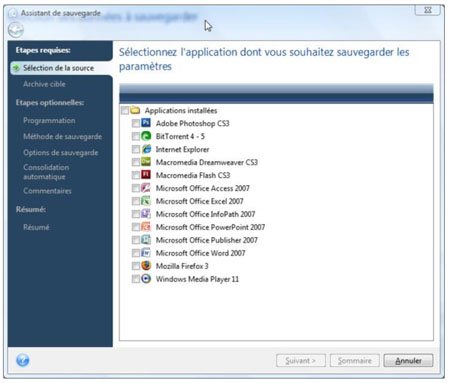This screenshot has height=383, width=450.
Task: Click the Internet Explorer icon
Action: [x=146, y=149]
